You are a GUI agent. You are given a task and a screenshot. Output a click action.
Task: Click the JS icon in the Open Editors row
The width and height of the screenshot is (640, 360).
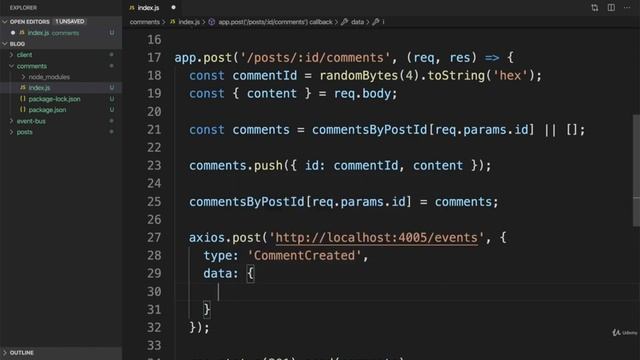[x=22, y=33]
